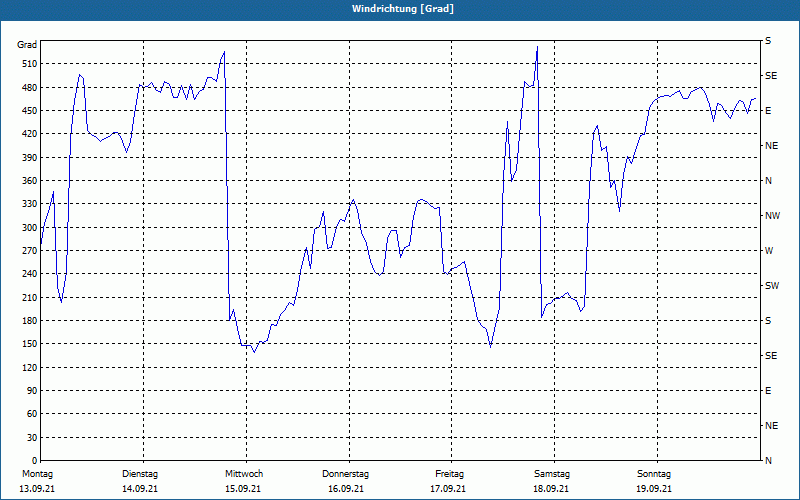Select the 420 degree axis label
The image size is (800, 500).
coord(30,134)
